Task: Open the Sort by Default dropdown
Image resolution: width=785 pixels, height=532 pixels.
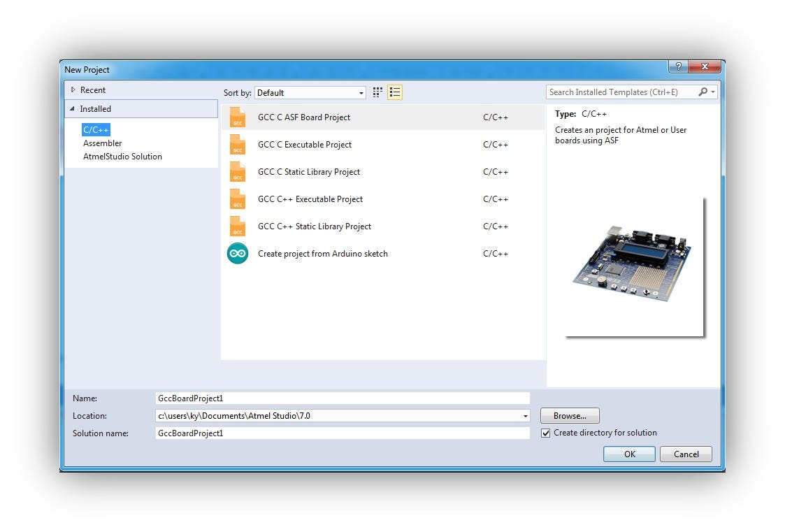Action: point(310,92)
